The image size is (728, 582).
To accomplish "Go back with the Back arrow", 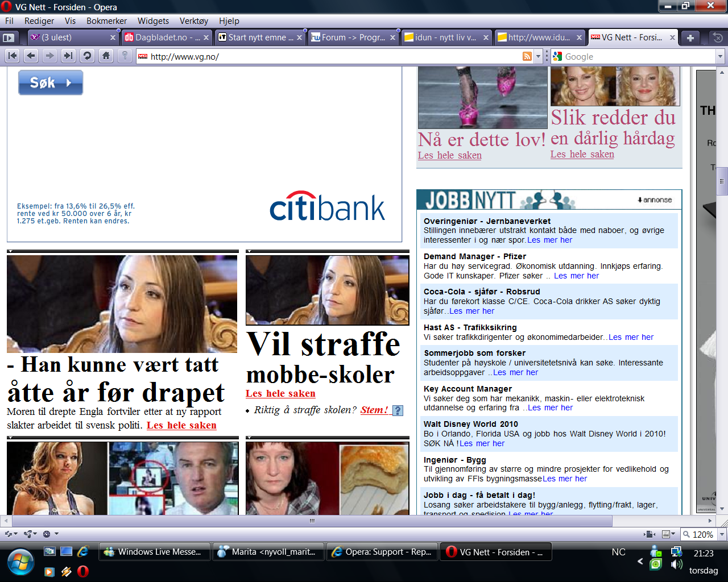I will 31,56.
